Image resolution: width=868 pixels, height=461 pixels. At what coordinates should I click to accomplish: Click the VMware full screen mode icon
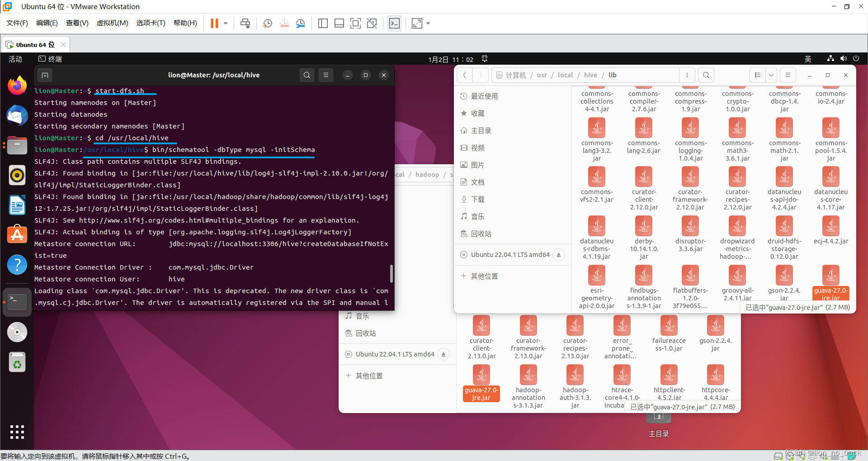tap(356, 23)
